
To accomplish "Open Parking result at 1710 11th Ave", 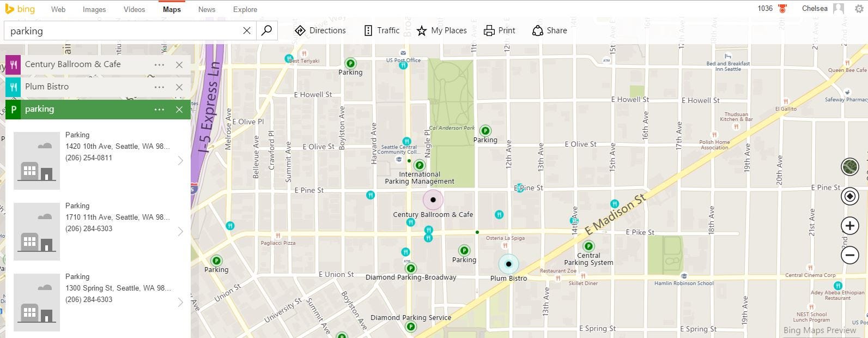I will coord(98,231).
